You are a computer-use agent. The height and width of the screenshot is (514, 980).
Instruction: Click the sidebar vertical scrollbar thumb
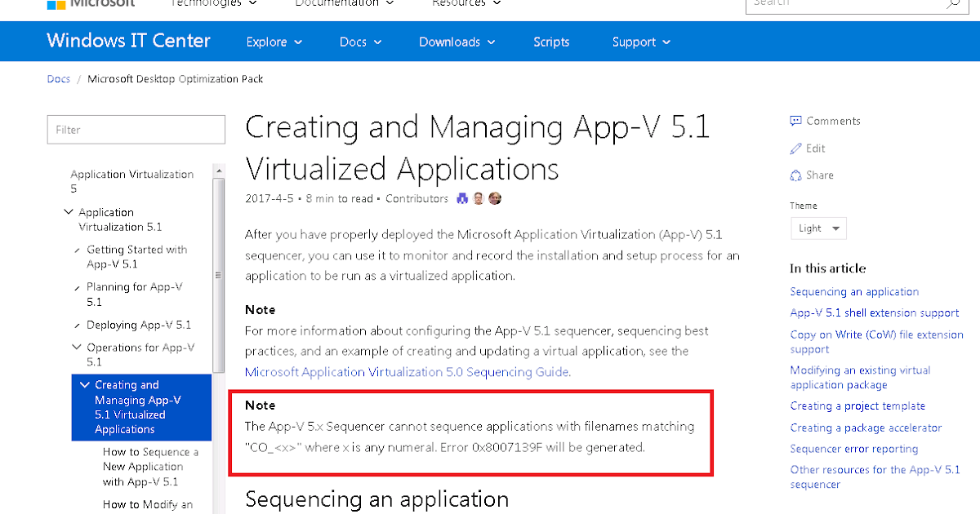(218, 277)
